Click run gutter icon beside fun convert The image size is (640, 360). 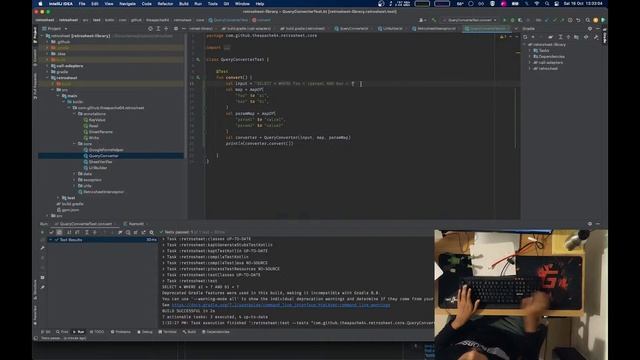pos(198,77)
